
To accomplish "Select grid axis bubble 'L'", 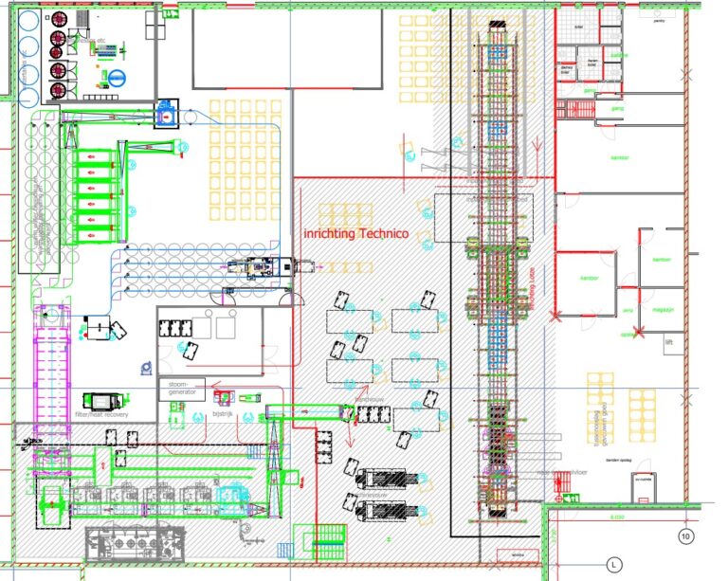I will 614,565.
